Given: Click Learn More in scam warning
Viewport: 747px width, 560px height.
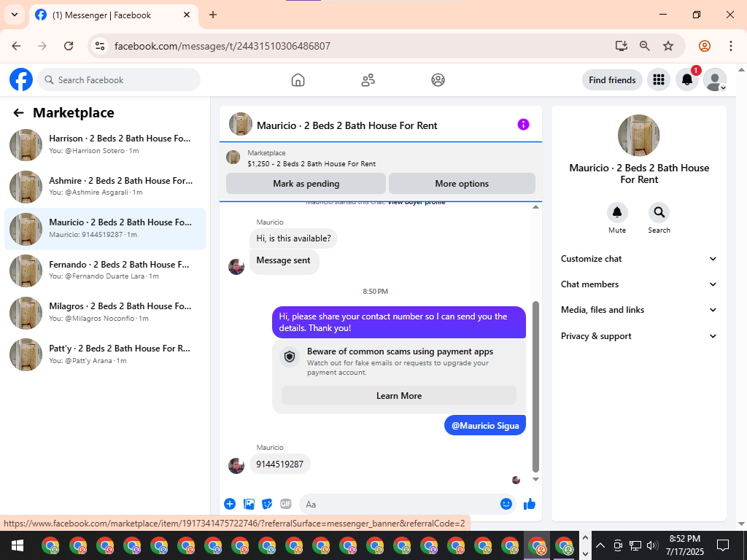Looking at the screenshot, I should click(x=399, y=396).
